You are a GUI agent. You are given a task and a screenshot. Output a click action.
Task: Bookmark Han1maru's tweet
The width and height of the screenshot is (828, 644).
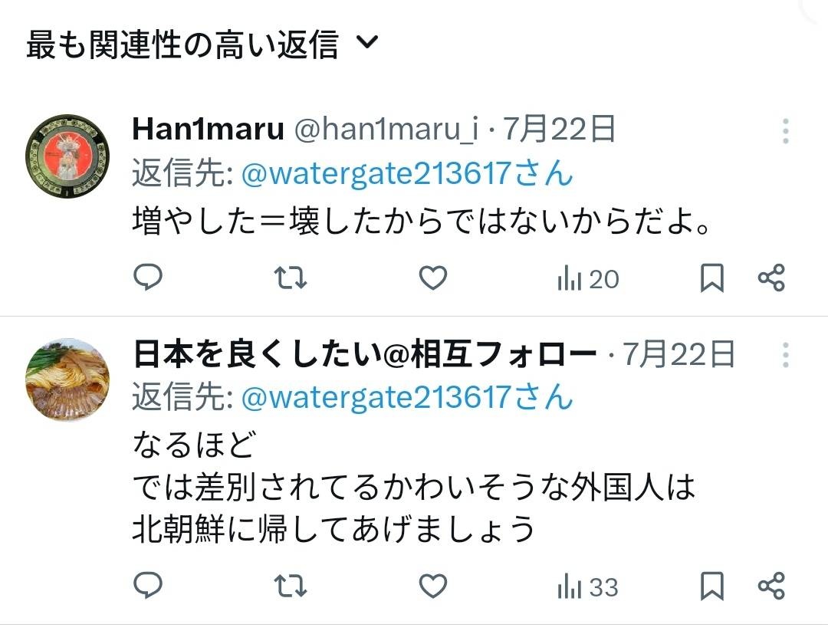[x=711, y=278]
